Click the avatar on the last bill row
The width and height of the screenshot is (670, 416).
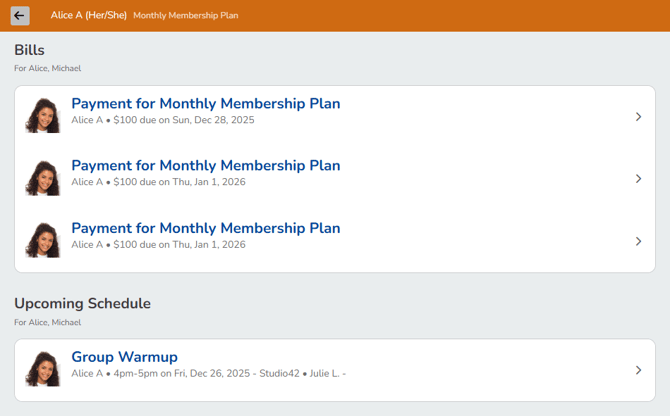coord(43,240)
